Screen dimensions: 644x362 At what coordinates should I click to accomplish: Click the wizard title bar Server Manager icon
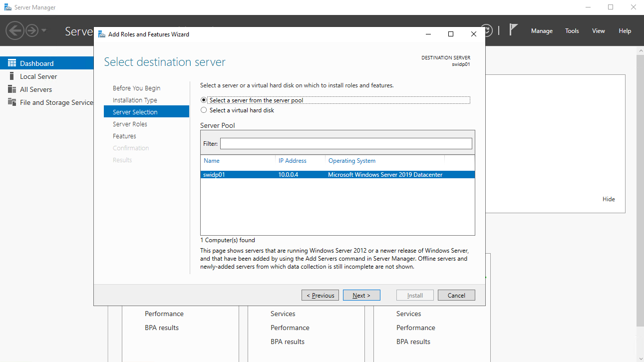[101, 34]
